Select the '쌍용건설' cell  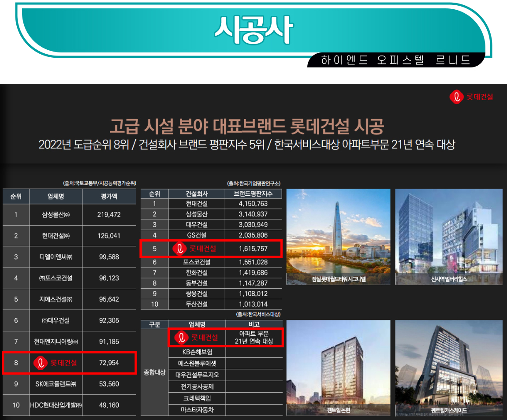click(197, 294)
